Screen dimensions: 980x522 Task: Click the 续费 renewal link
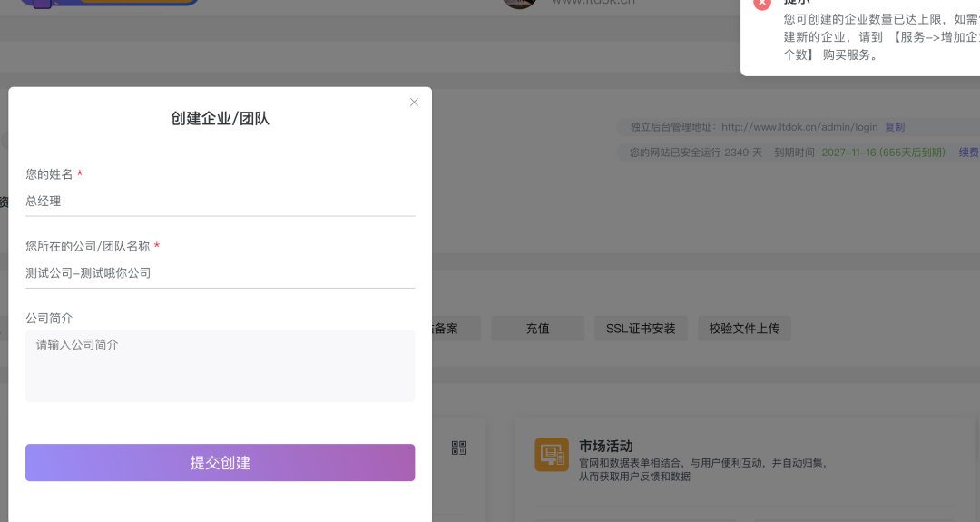[x=968, y=153]
